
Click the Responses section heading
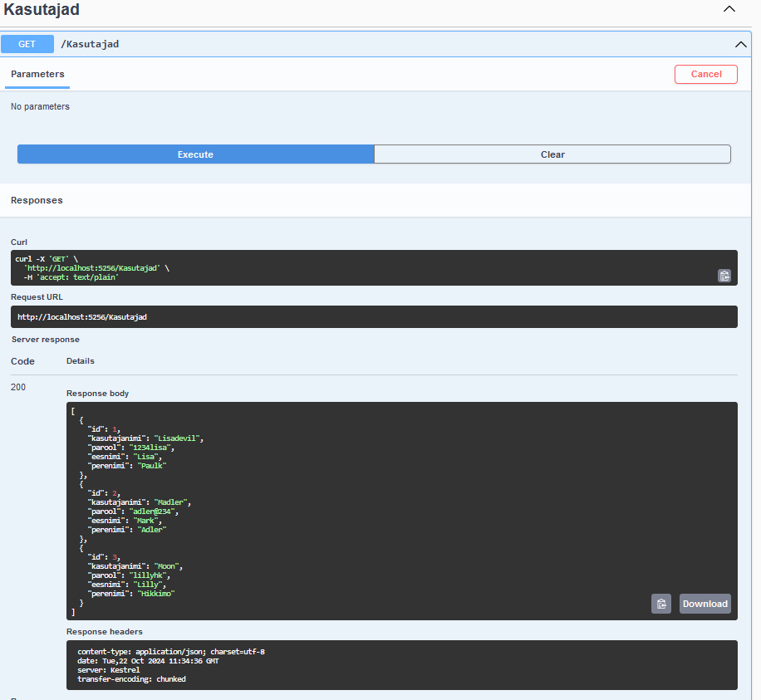pyautogui.click(x=37, y=200)
